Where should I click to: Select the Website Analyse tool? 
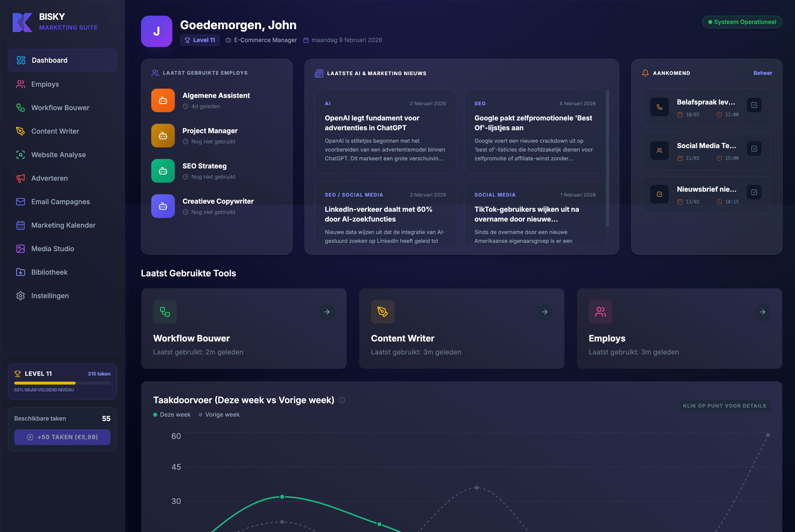tap(58, 155)
